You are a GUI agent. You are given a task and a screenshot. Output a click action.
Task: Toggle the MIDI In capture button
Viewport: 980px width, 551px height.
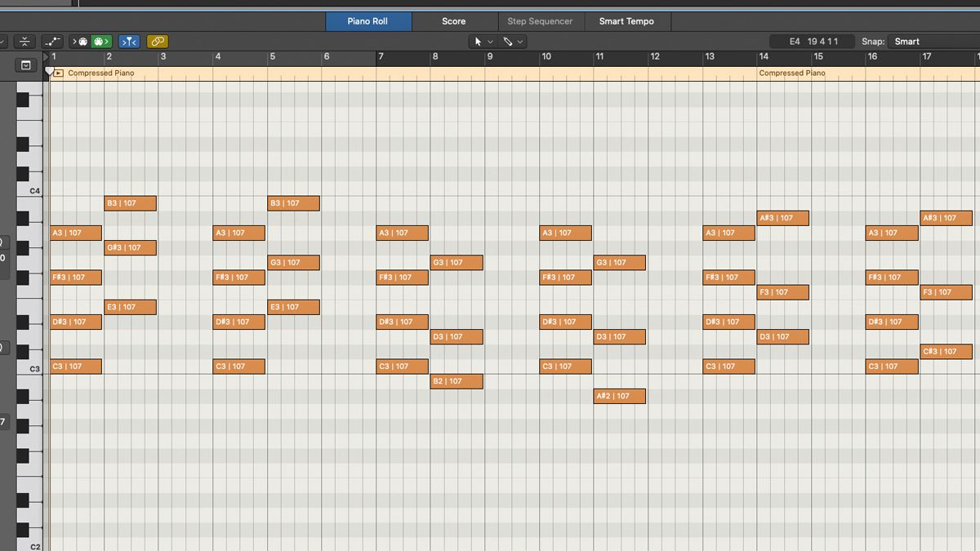79,41
